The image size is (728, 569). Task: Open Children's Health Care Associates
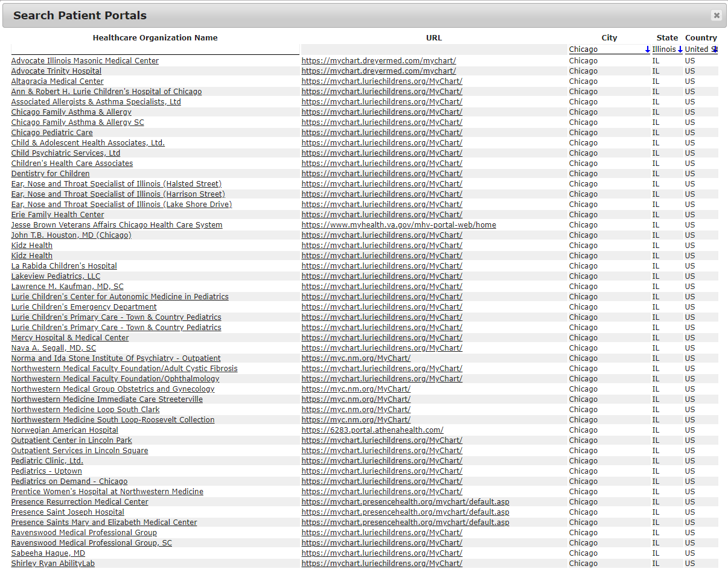(72, 164)
